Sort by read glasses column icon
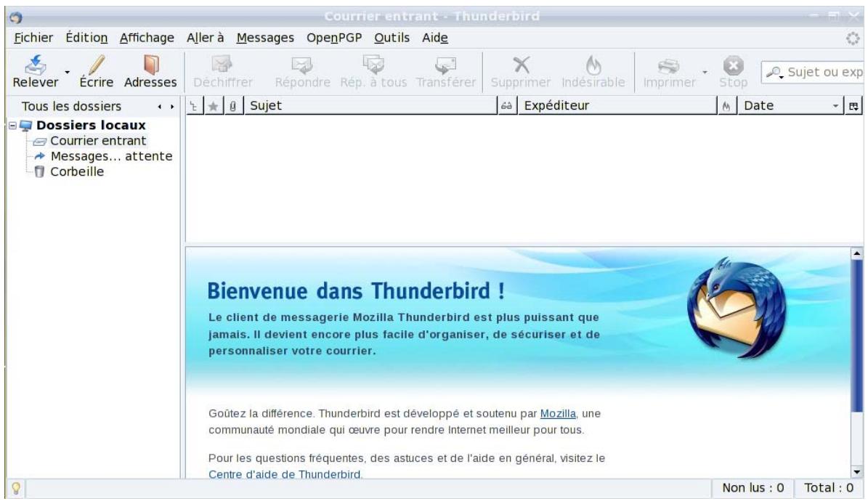868x501 pixels. (506, 106)
